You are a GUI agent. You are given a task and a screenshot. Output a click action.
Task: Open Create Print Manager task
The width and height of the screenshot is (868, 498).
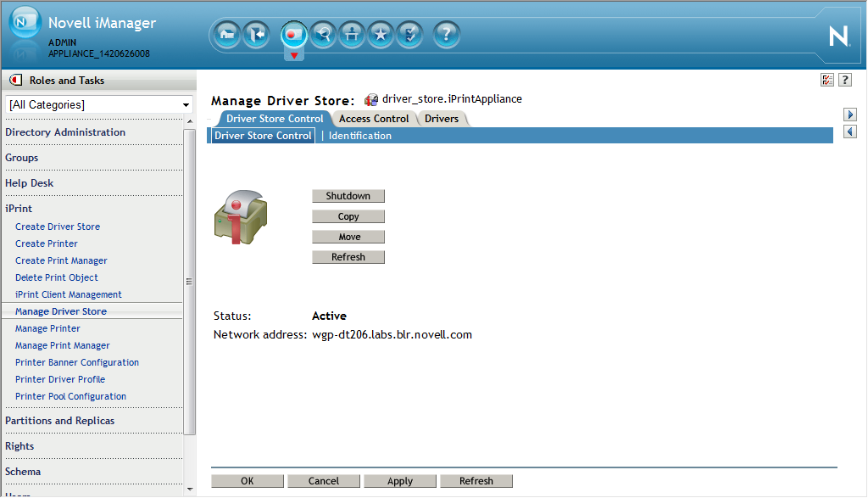(x=61, y=261)
